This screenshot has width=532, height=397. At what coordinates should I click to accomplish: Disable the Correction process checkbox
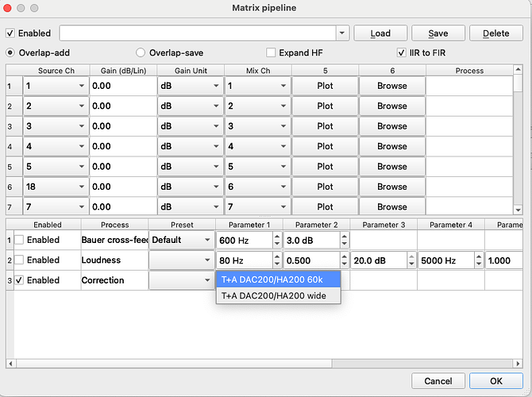point(19,280)
